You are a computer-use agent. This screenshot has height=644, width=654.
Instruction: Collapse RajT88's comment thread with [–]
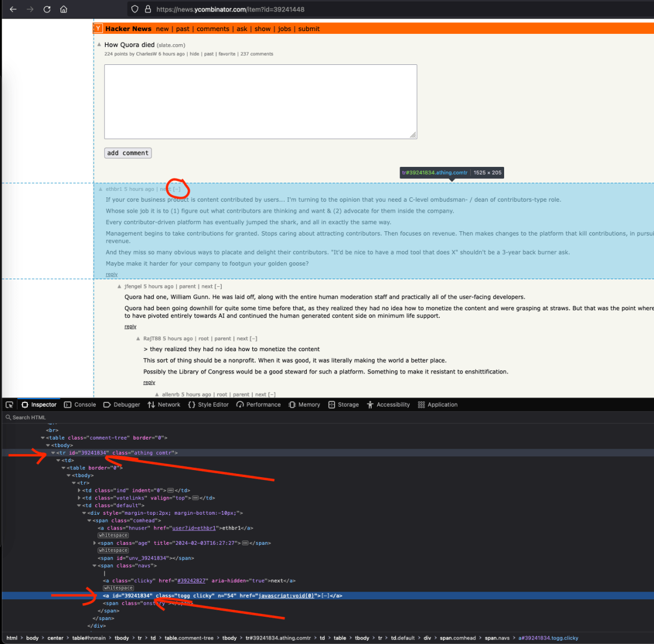coord(253,339)
